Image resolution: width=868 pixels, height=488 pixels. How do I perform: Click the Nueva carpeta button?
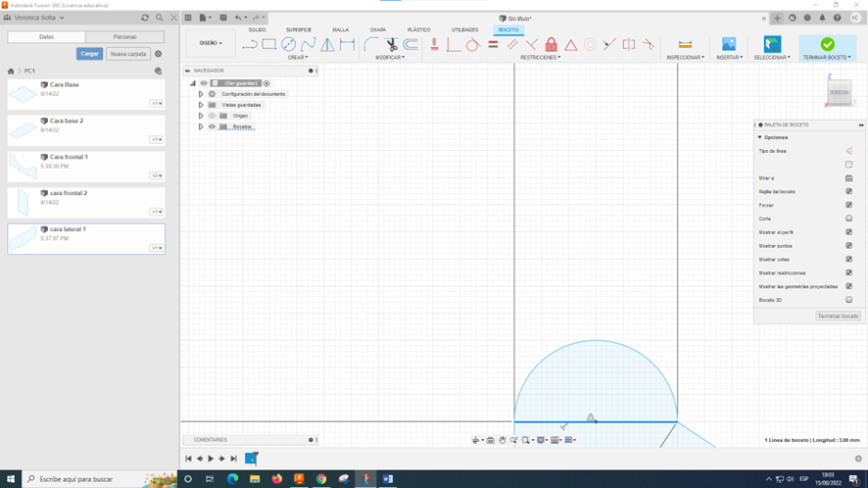point(128,54)
